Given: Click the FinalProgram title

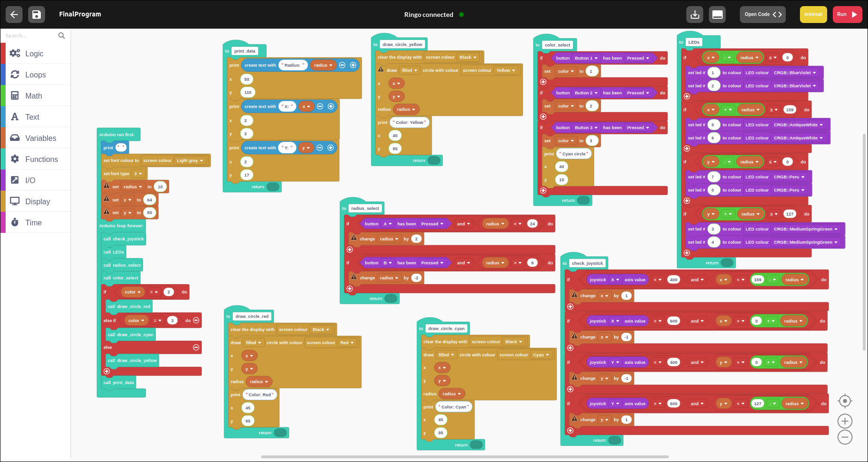Looking at the screenshot, I should pyautogui.click(x=80, y=15).
